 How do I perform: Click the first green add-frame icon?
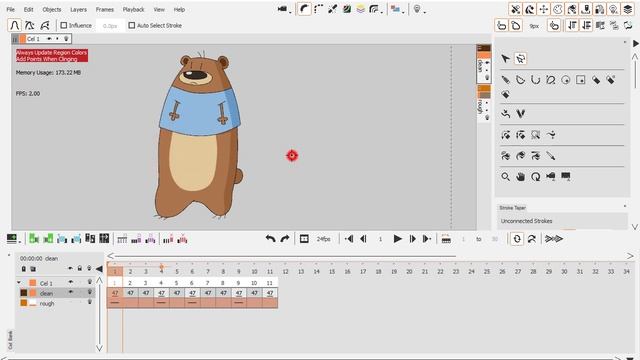coord(34,239)
